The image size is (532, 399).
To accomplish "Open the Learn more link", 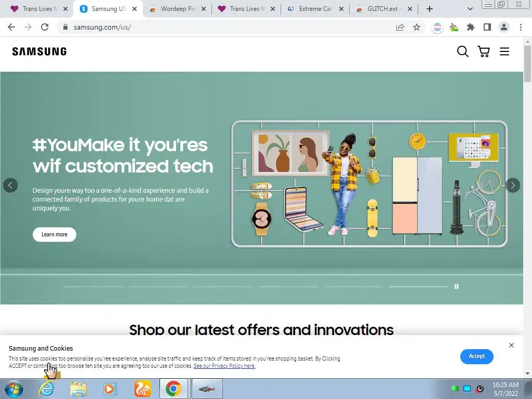I will click(54, 234).
